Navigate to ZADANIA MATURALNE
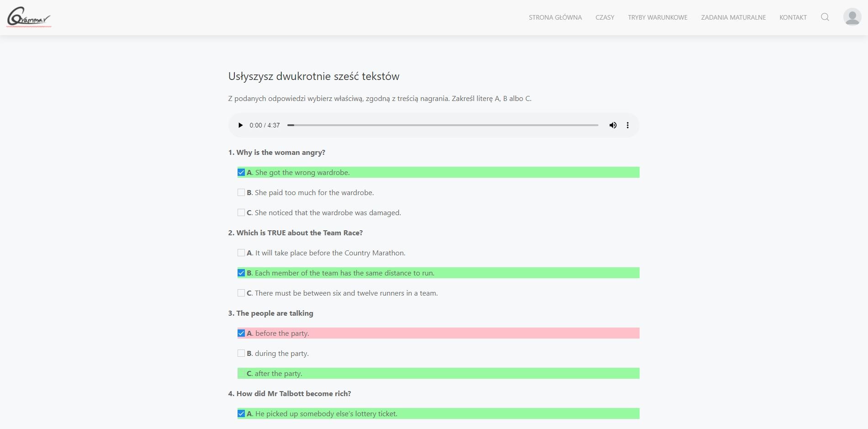This screenshot has height=429, width=868. click(733, 17)
